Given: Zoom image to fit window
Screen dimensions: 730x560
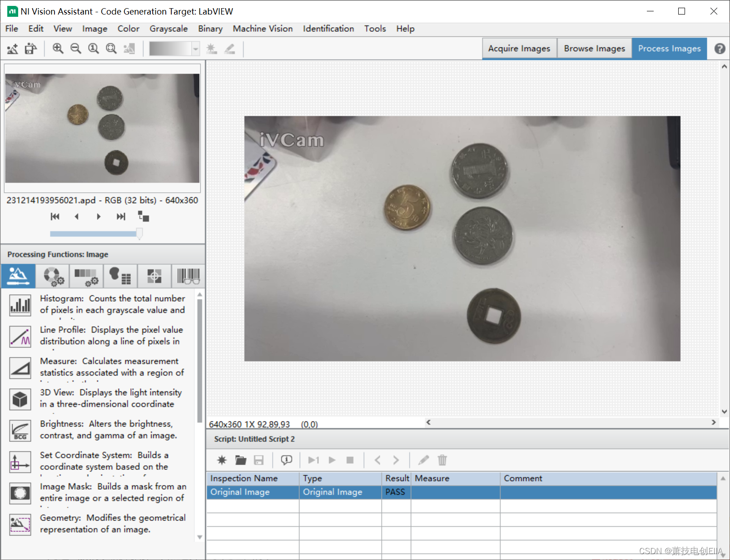Looking at the screenshot, I should point(111,49).
